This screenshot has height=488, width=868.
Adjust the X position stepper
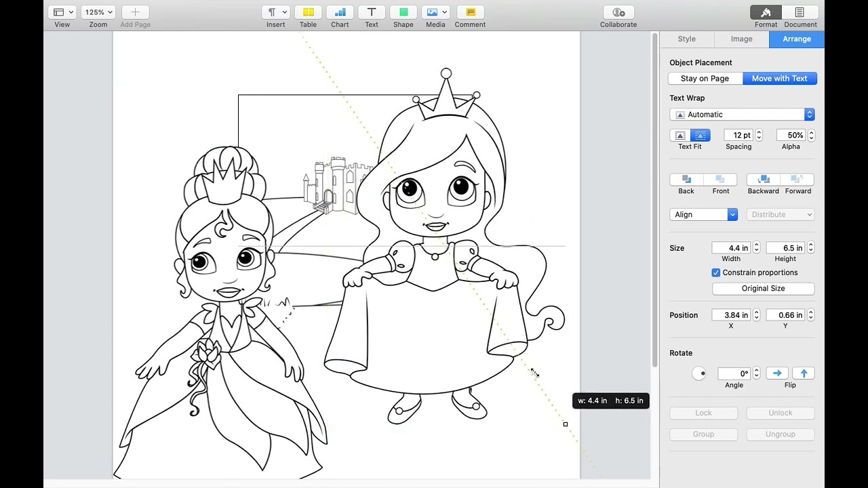coord(756,315)
